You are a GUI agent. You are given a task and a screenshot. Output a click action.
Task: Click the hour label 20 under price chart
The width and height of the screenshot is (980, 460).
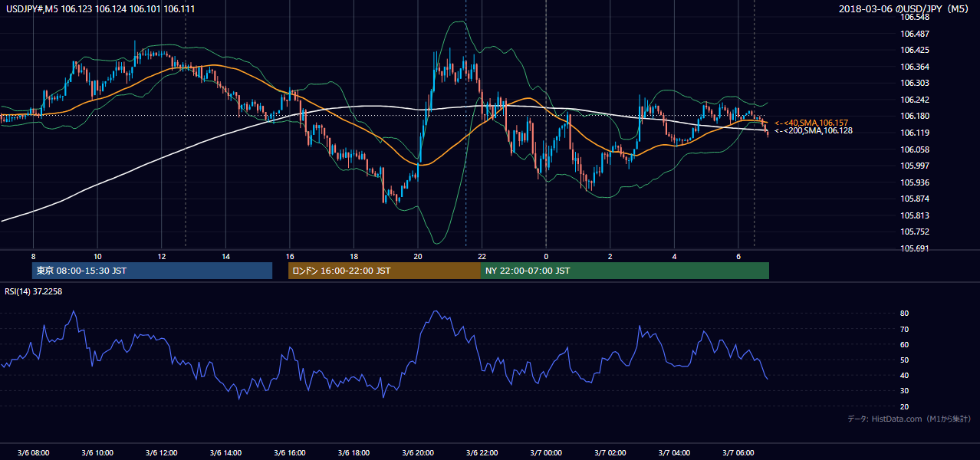(418, 256)
